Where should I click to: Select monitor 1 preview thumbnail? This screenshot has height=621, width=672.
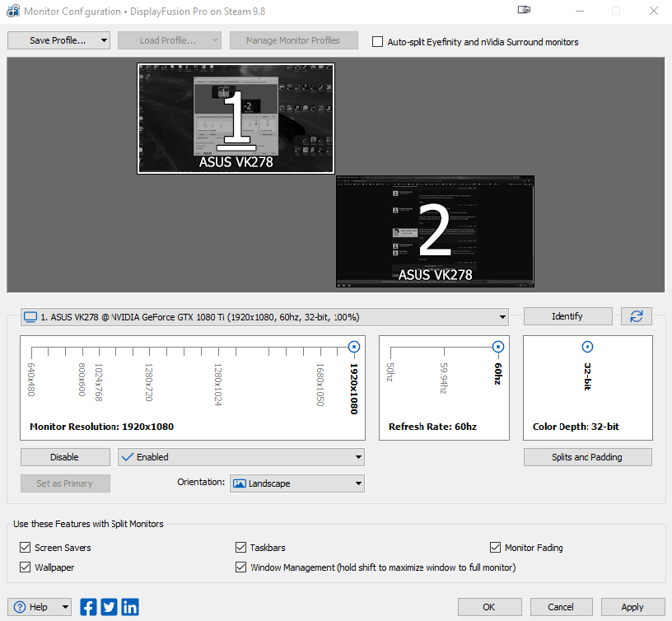pos(236,119)
